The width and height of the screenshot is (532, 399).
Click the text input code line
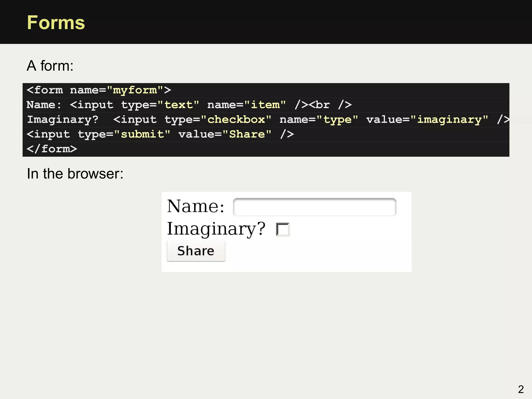coord(189,105)
